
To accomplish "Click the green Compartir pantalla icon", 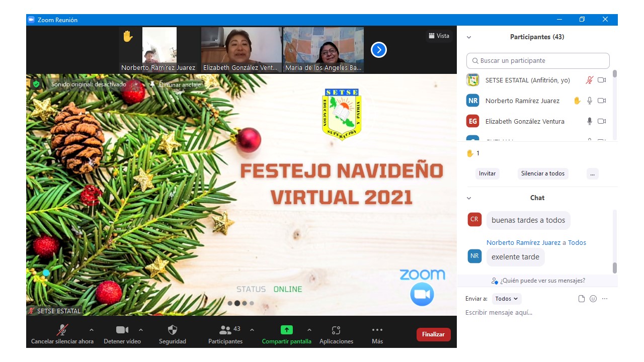I will 286,330.
